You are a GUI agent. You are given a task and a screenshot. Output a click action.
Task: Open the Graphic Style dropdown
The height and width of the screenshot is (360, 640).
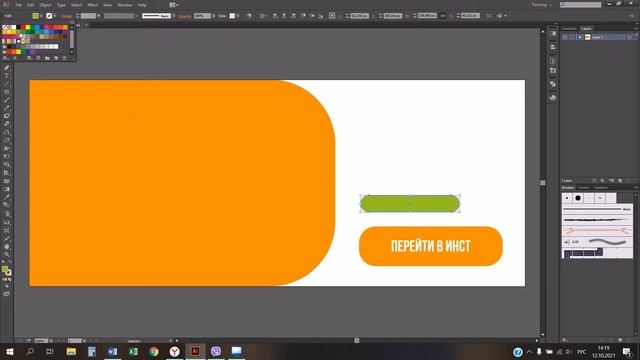[x=238, y=16]
